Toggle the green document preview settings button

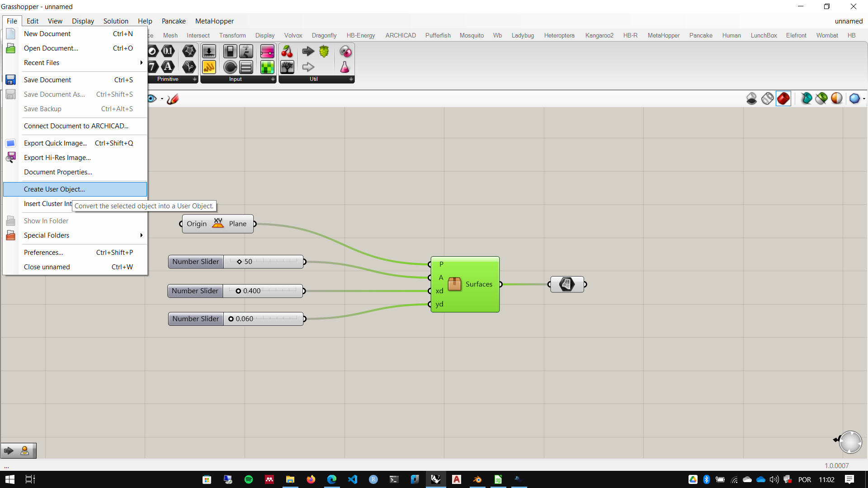[821, 99]
